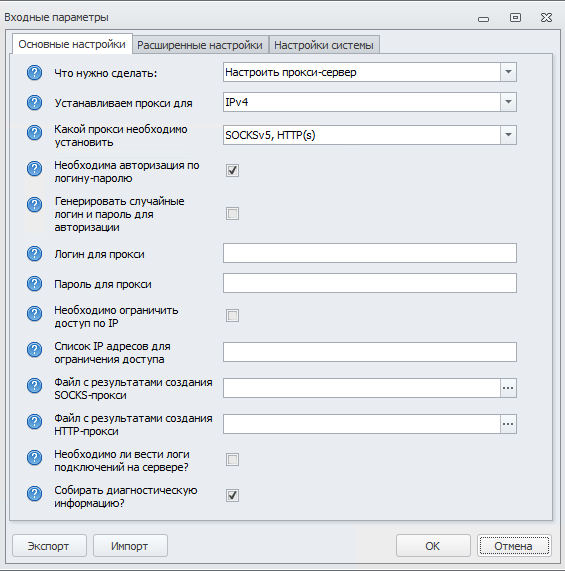The image size is (565, 571).
Task: Switch to 'Расширенные настройки' tab
Action: coord(200,45)
